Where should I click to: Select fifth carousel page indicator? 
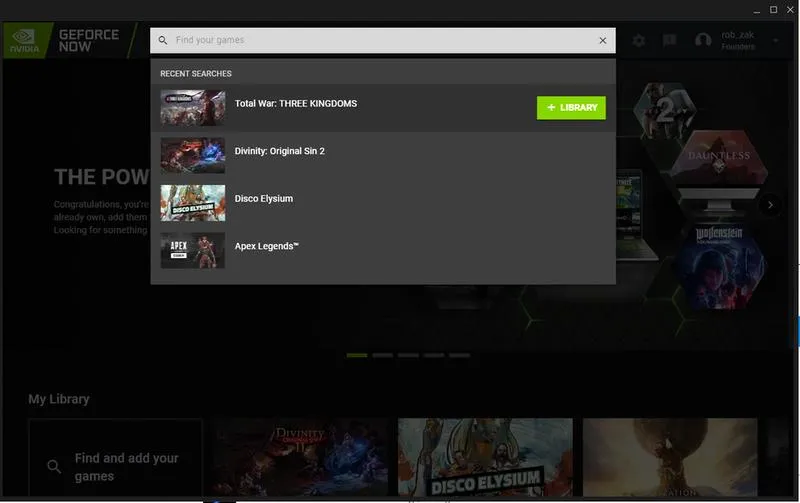click(459, 355)
